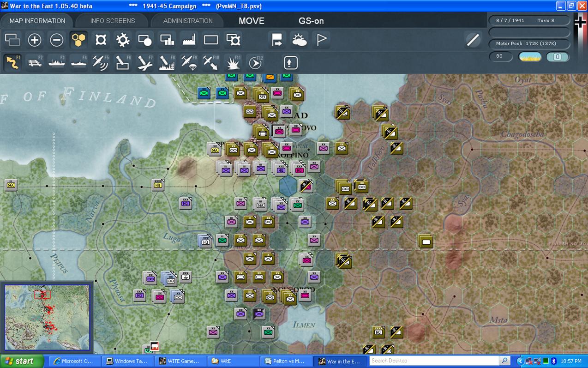Select the F10 air transfer mode icon
Viewport: 588px width, 368px height.
point(211,62)
